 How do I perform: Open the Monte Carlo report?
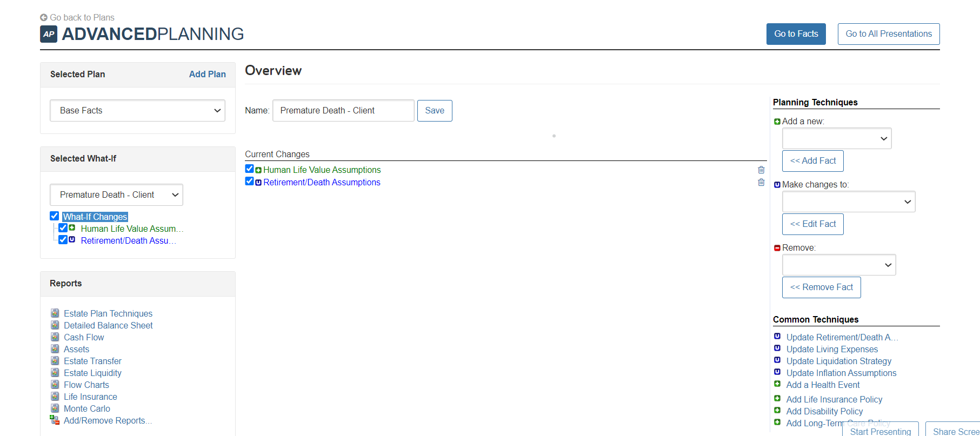point(87,408)
